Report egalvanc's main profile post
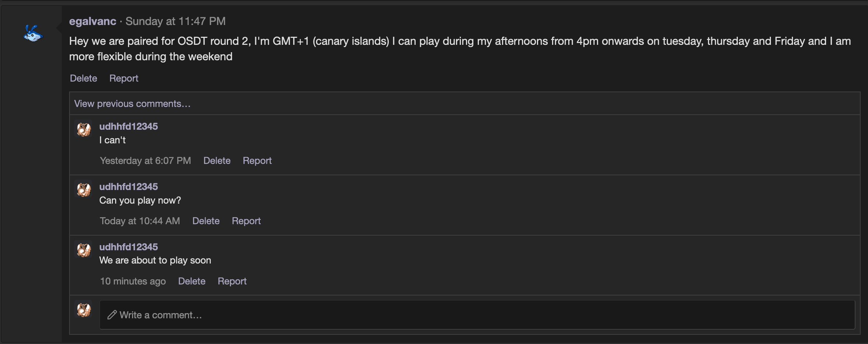 click(124, 78)
